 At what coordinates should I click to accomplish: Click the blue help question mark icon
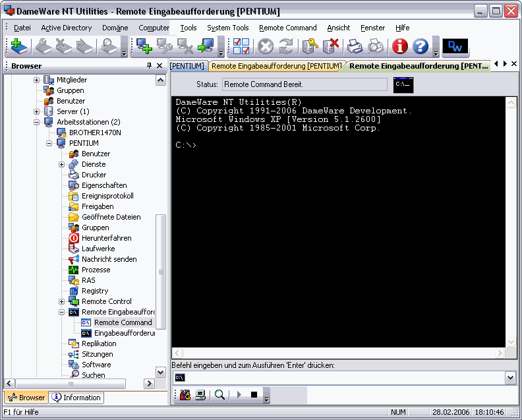[420, 46]
